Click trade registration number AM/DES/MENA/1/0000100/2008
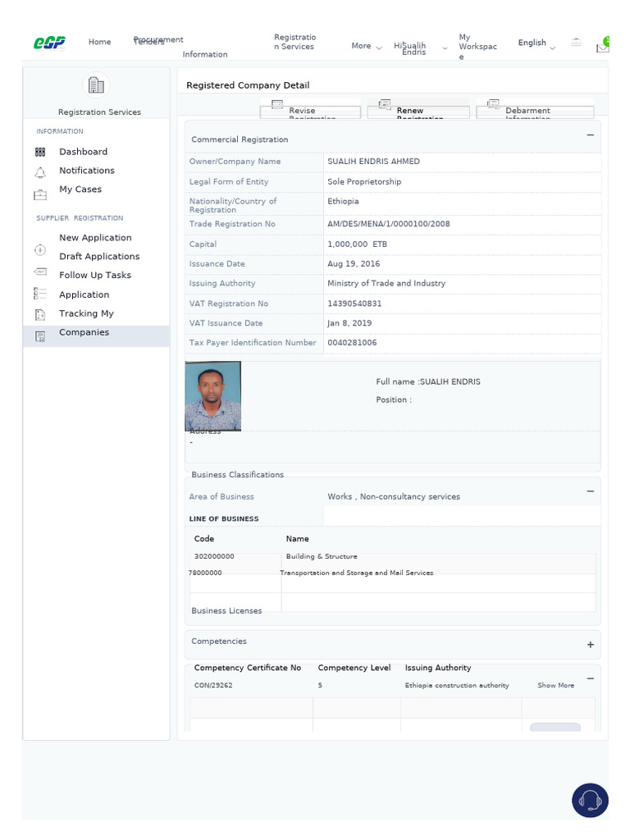This screenshot has width=630, height=840. [388, 224]
